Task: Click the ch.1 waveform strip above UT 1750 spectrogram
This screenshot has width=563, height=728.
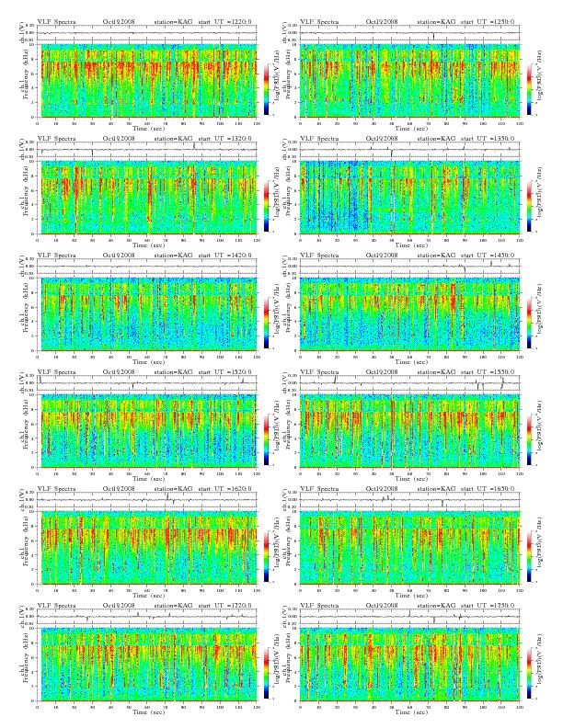Action: 409,617
